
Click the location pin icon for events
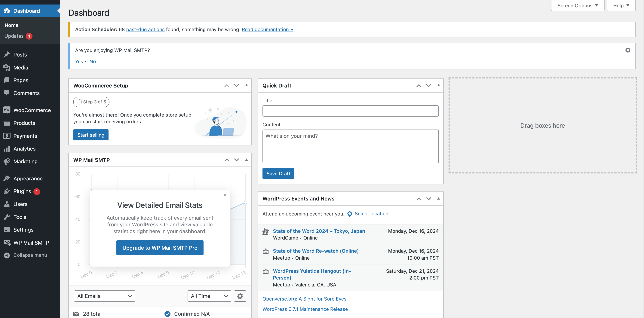tap(349, 214)
